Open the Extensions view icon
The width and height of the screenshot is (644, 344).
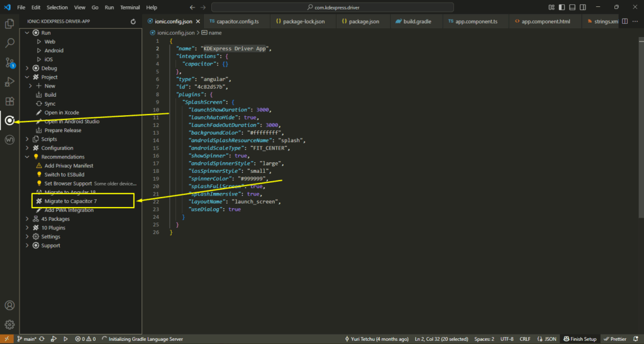(x=9, y=101)
